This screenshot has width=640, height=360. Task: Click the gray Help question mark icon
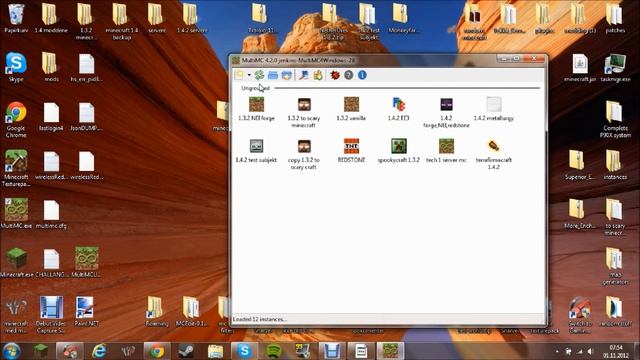(x=349, y=75)
